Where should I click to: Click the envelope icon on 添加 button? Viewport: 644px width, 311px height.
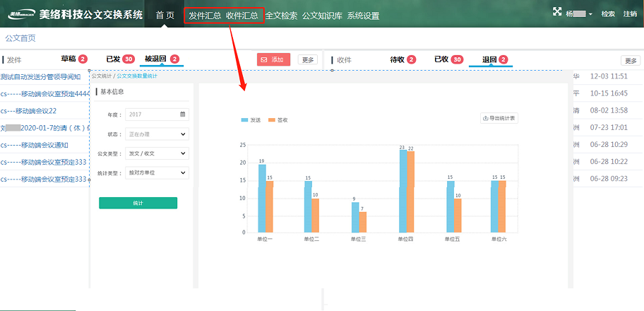pos(263,60)
